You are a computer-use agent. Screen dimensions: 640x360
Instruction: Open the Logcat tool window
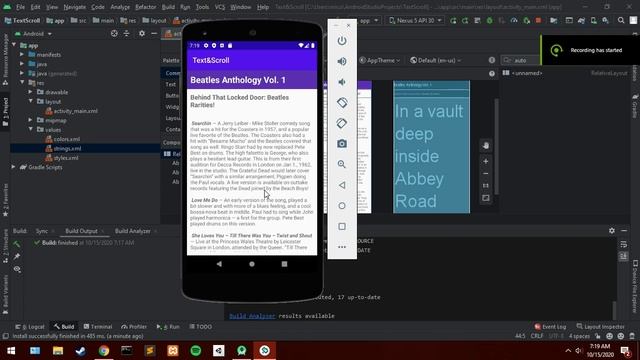tap(30, 327)
